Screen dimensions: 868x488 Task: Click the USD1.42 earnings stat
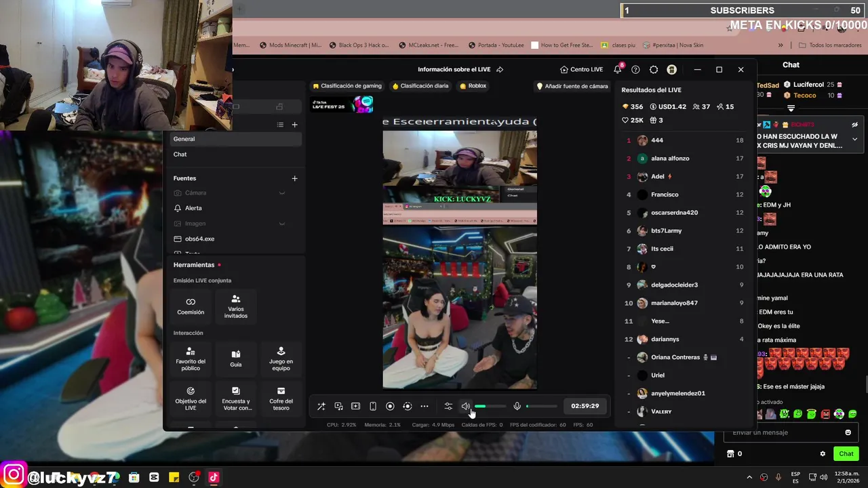tap(668, 107)
